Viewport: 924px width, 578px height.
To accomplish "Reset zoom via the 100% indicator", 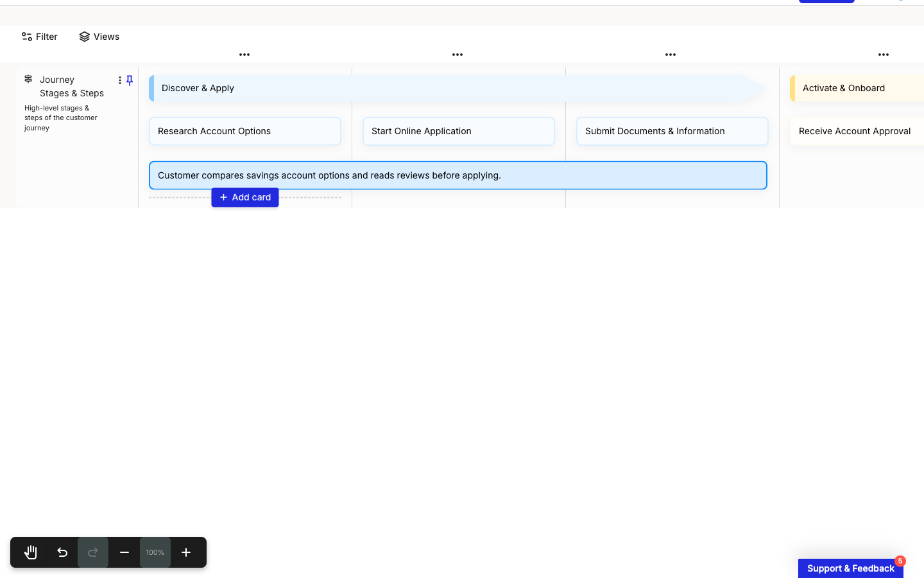I will pyautogui.click(x=155, y=552).
